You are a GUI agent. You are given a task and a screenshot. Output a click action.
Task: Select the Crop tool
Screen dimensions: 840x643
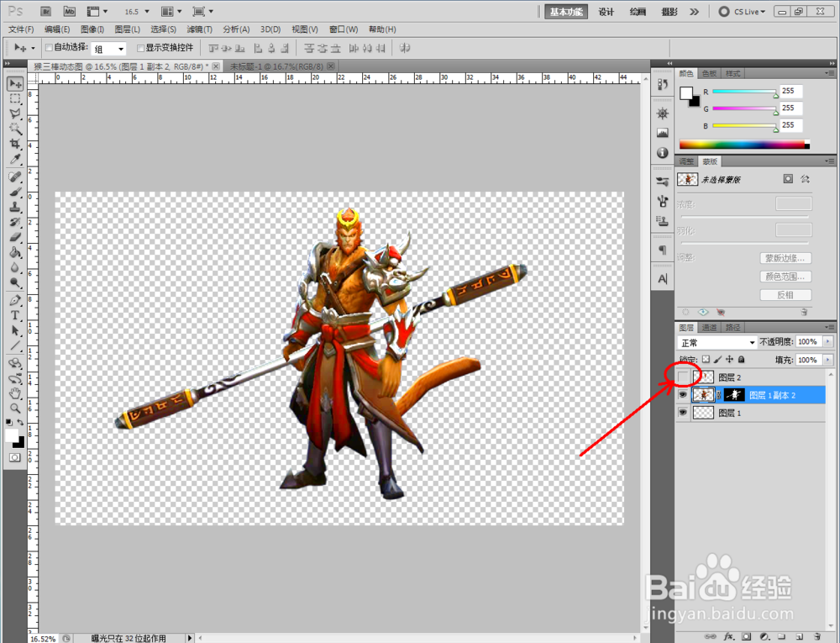point(15,144)
